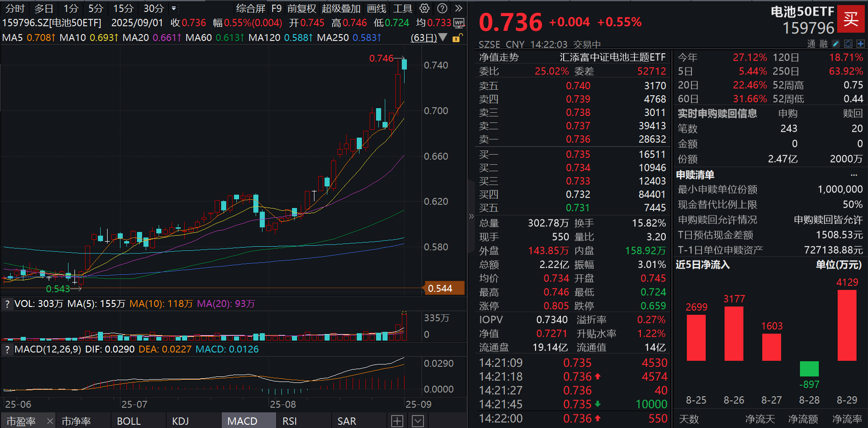Switch to the RSI indicator tab
Viewport: 868px width, 428px height.
click(x=290, y=420)
